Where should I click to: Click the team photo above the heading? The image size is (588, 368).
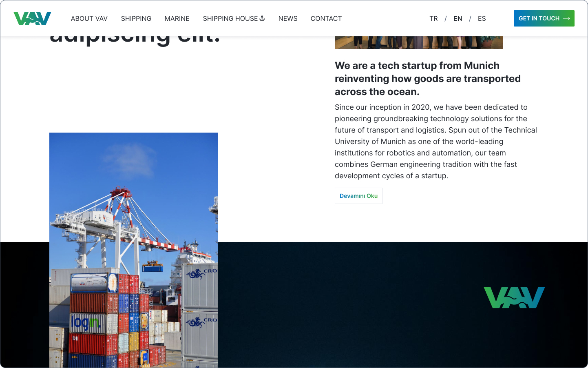(x=419, y=42)
